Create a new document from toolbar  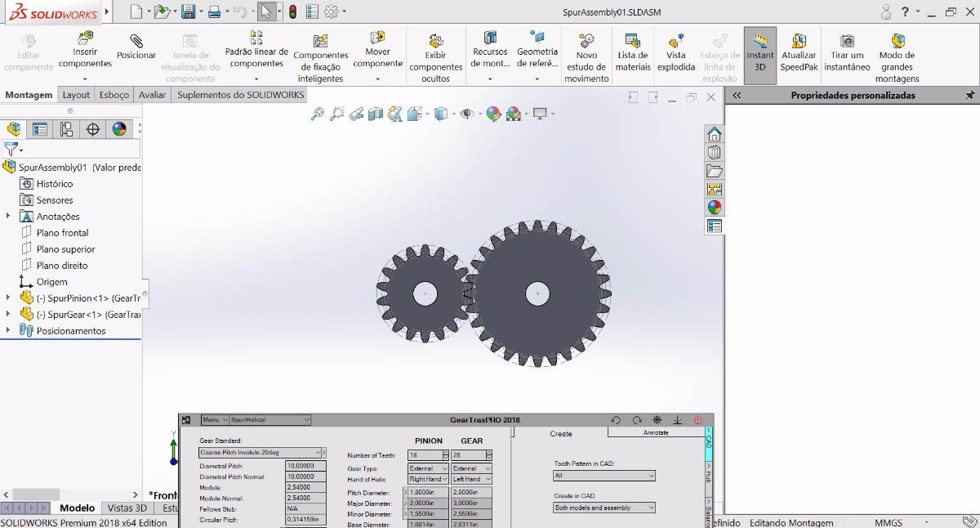coord(136,12)
